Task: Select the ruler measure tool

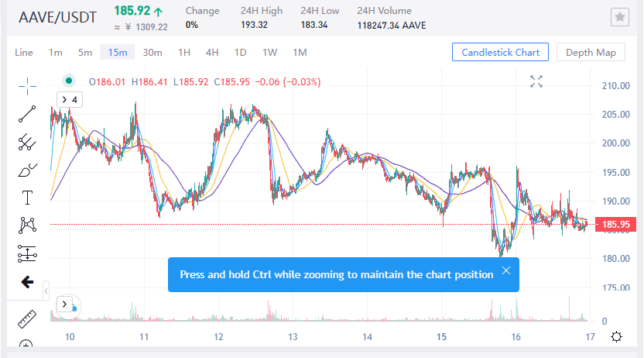Action: (27, 319)
